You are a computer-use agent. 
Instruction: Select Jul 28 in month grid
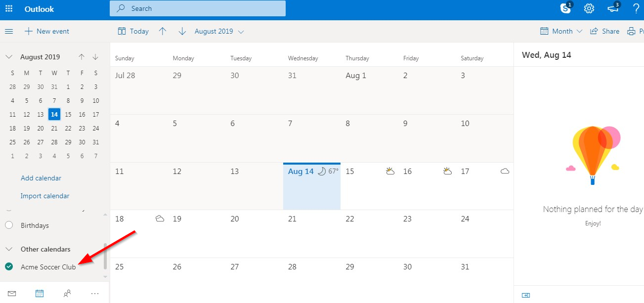tap(139, 90)
